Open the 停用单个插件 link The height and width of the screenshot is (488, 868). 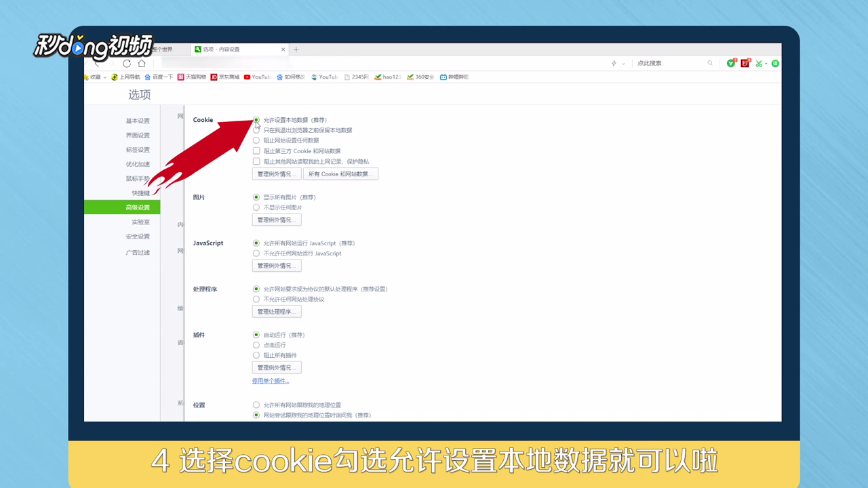coord(271,381)
